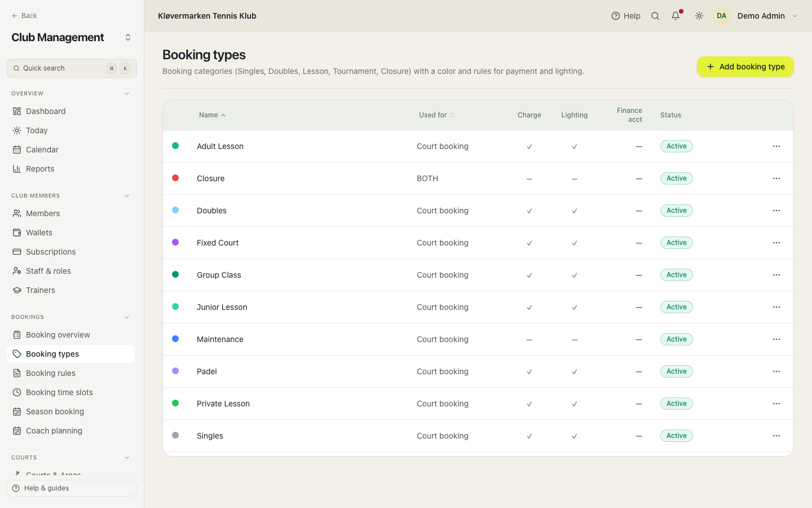The height and width of the screenshot is (508, 812).
Task: Click the Subscriptions card icon
Action: [17, 252]
